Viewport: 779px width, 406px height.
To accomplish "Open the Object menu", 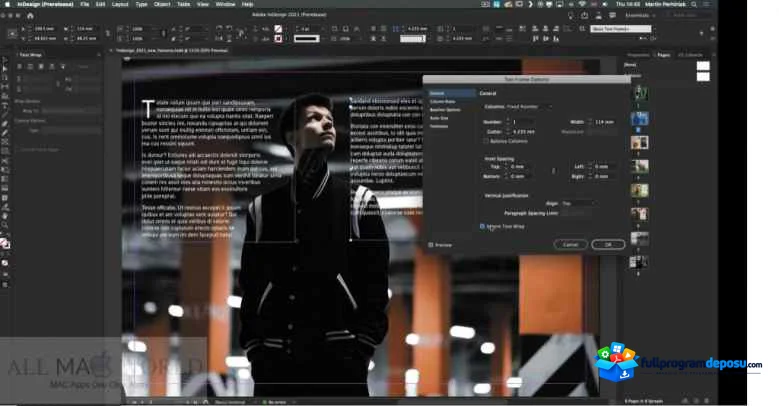I will (x=162, y=4).
